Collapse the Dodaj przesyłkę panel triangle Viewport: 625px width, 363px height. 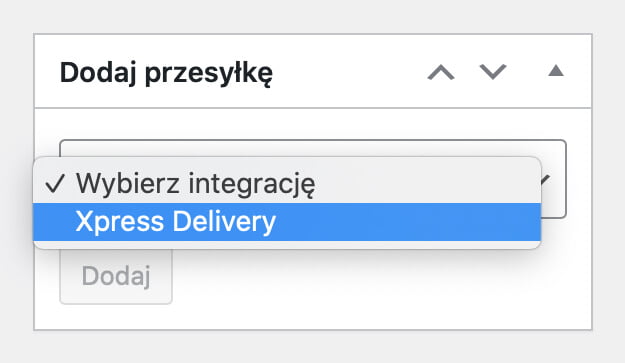556,71
